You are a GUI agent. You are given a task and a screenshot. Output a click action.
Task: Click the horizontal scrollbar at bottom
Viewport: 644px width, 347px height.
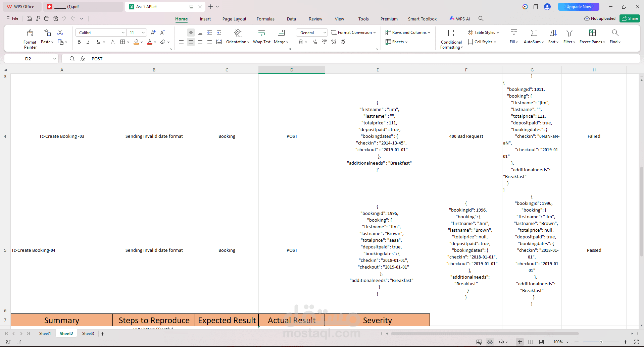click(485, 334)
